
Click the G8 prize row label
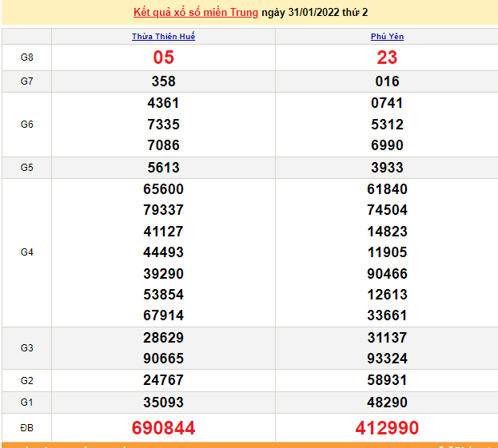[26, 57]
